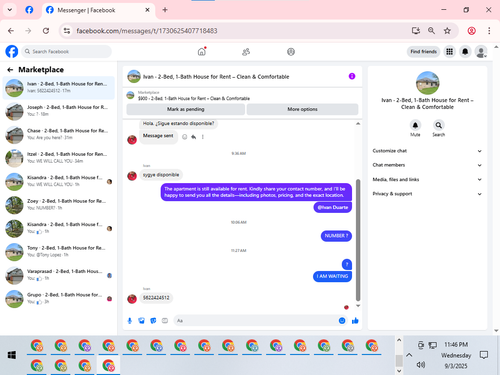
Task: Open Chrome tab search dropdown arrow
Action: tap(10, 10)
